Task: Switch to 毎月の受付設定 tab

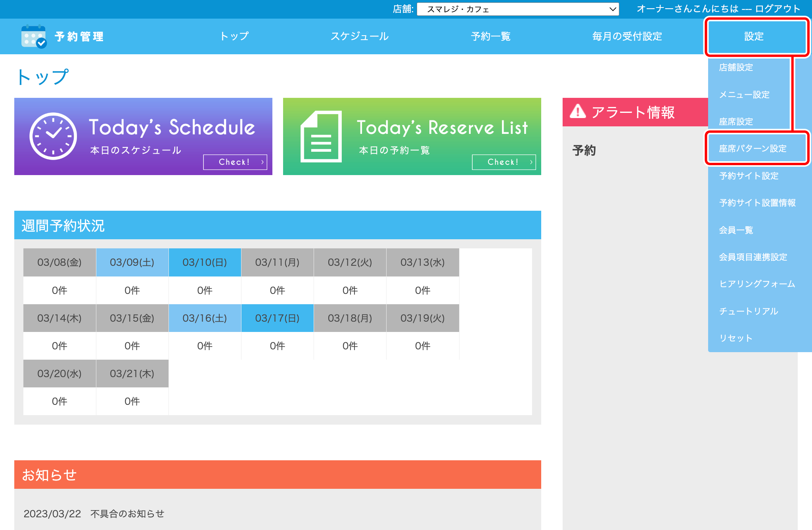Action: (627, 36)
